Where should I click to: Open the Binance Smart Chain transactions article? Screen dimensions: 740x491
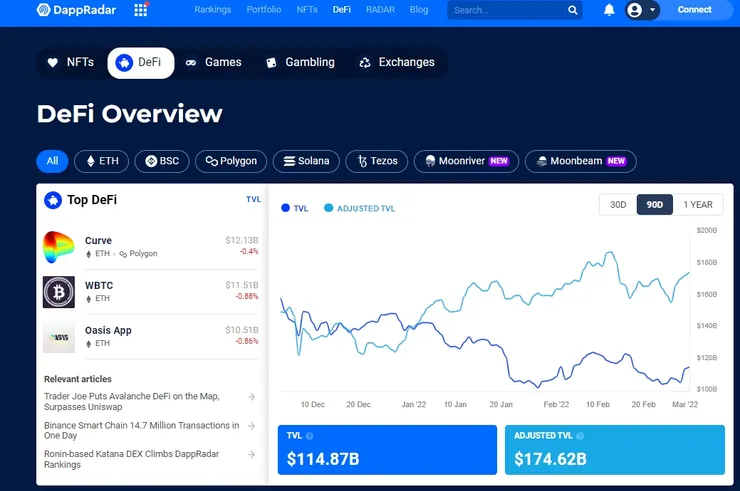142,430
